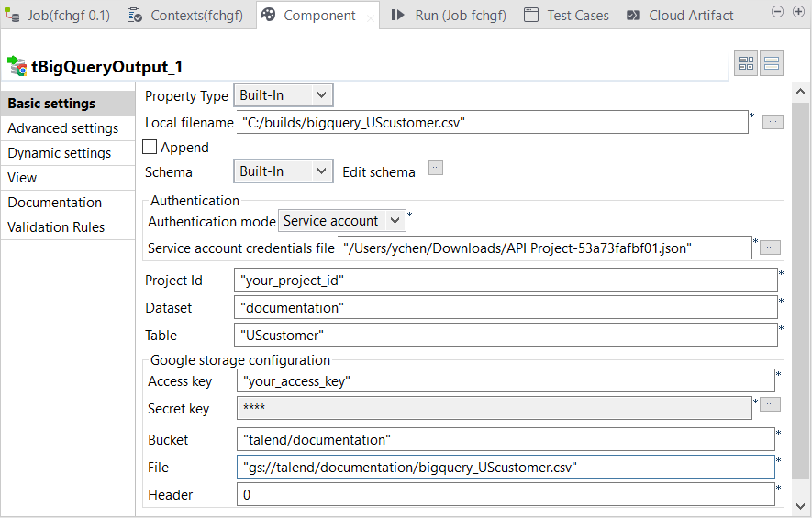Screen dimensions: 812x518
Task: Enable the Append checkbox
Action: pyautogui.click(x=150, y=148)
